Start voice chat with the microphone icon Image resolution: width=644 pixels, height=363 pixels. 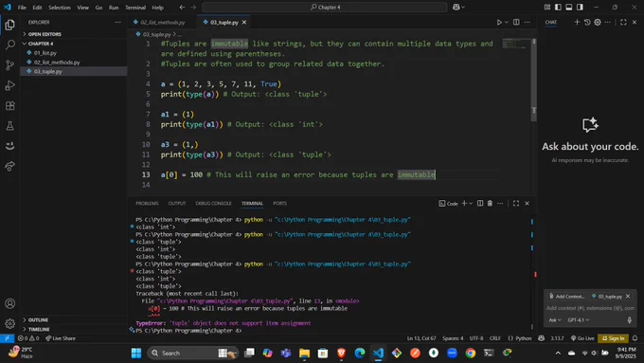click(629, 319)
